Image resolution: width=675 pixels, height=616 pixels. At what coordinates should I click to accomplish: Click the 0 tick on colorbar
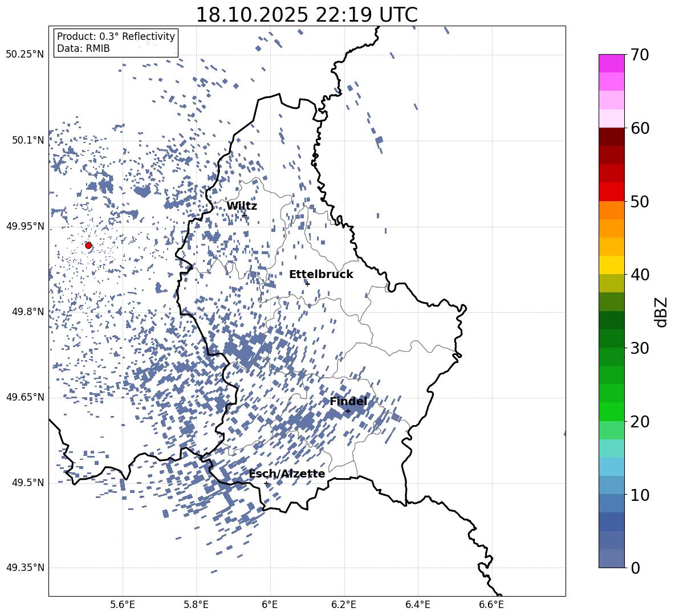636,568
